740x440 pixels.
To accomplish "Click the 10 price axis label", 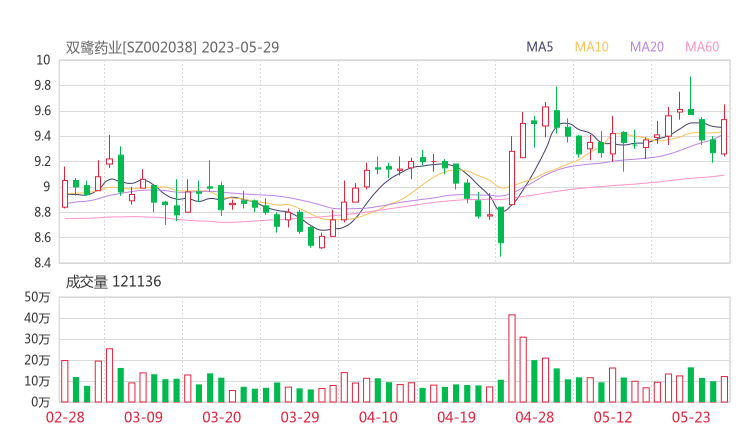I will coord(43,60).
